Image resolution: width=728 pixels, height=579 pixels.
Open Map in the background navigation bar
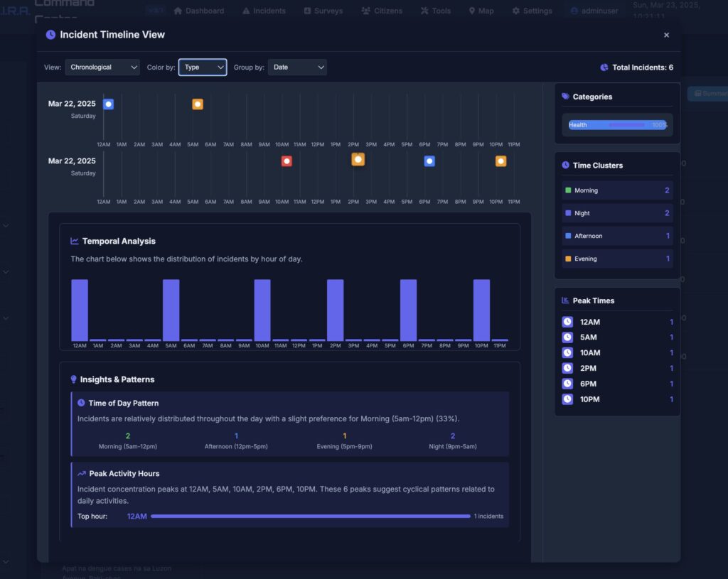[481, 11]
